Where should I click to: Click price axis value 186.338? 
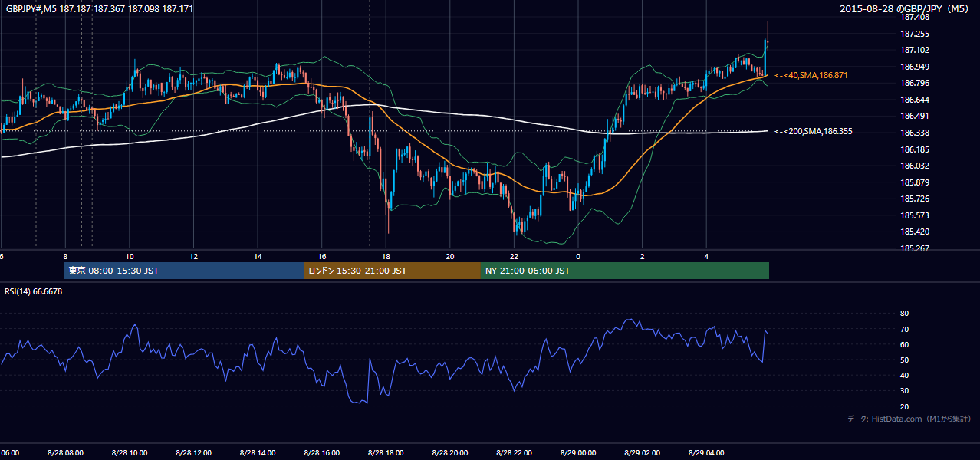[914, 133]
